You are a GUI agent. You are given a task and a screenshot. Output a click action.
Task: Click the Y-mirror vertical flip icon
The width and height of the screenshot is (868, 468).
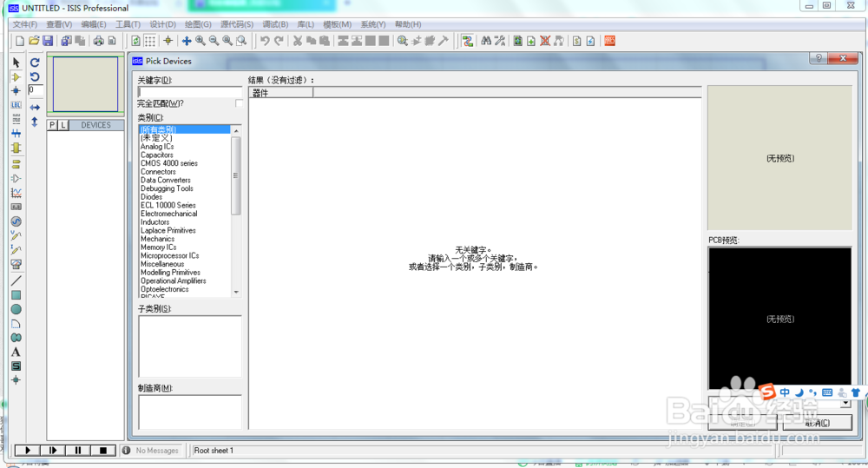tap(35, 122)
